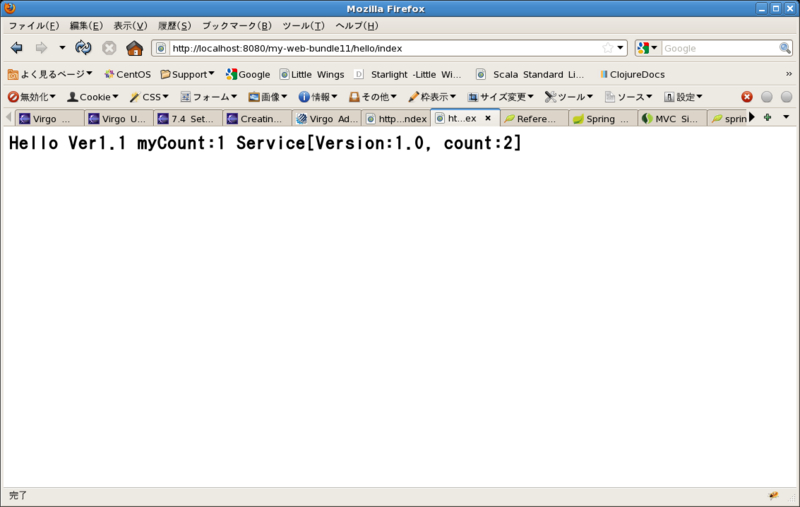The height and width of the screenshot is (507, 800).
Task: Open the Scala Standard Li... bookmark
Action: click(x=531, y=74)
